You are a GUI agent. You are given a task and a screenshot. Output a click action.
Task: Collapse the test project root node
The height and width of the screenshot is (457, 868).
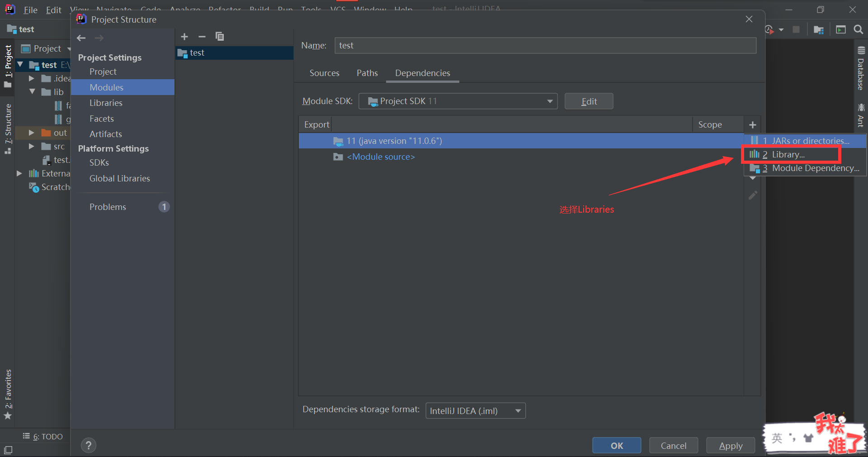click(x=20, y=65)
